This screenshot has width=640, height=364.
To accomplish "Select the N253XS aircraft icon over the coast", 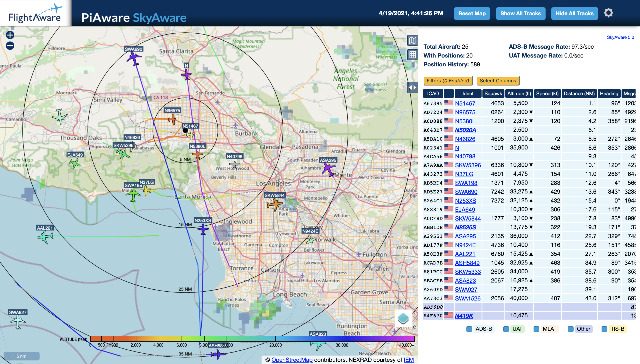I will click(x=203, y=229).
